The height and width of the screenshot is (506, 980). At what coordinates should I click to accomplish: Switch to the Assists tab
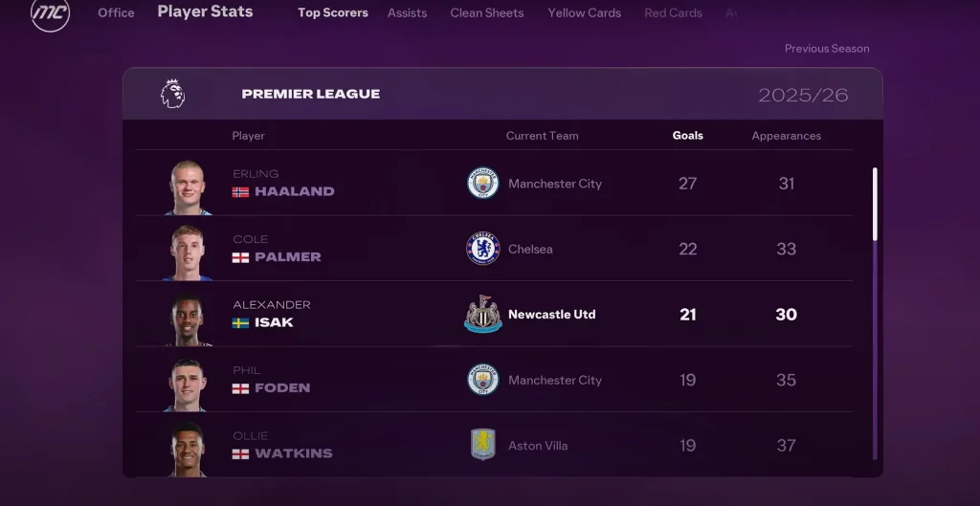(408, 12)
